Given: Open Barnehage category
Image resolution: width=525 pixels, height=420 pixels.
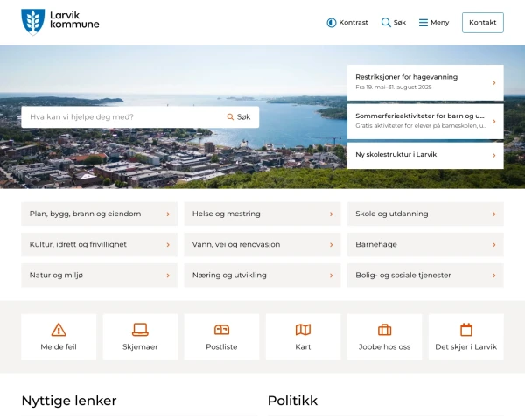Looking at the screenshot, I should pos(425,244).
